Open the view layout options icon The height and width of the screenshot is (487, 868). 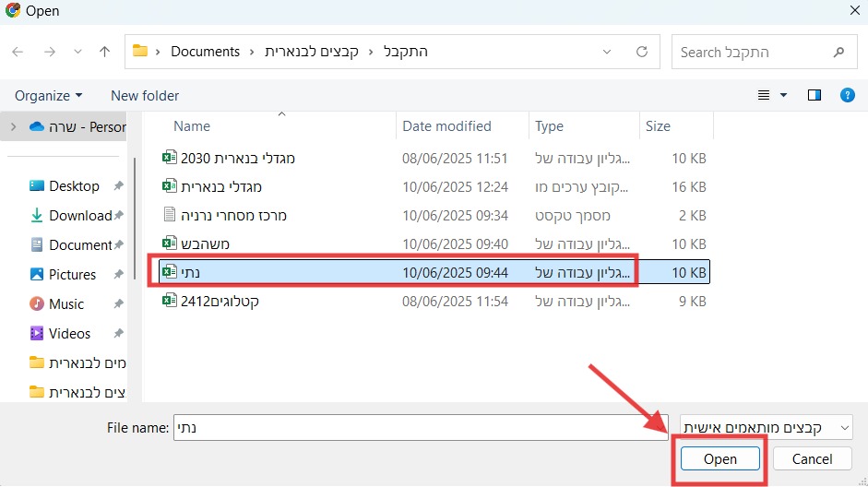point(765,95)
